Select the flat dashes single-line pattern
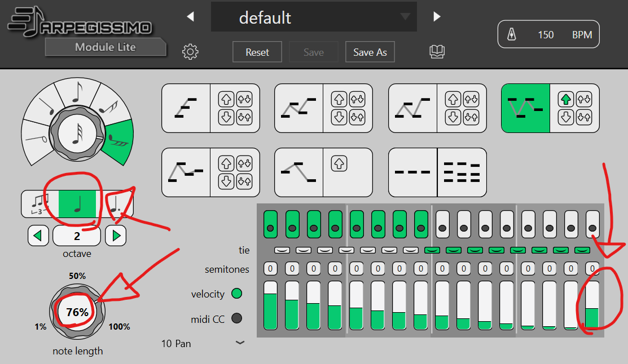This screenshot has height=364, width=628. (412, 172)
